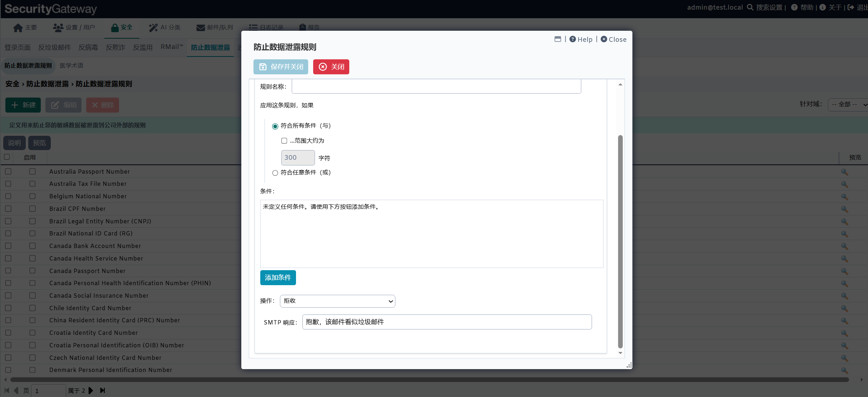Open the AI 分类 menu
This screenshot has width=868, height=397.
(x=165, y=28)
